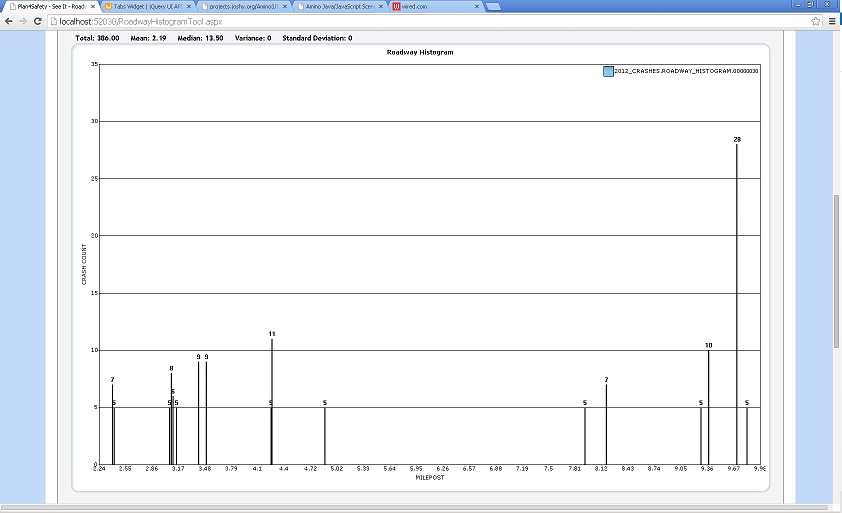Click the Variance: 0 statistic

coord(253,38)
